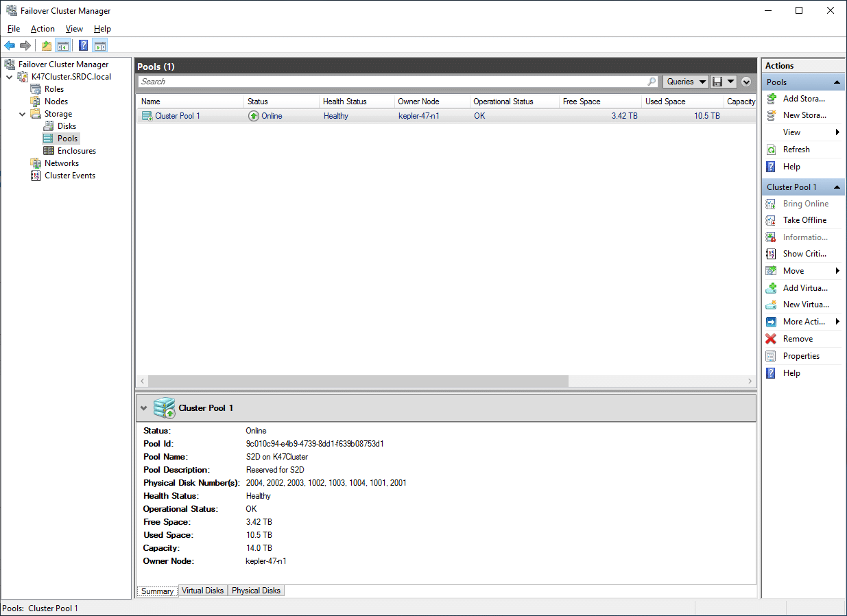Switch to the Virtual Disks tab
This screenshot has height=616, width=847.
click(x=202, y=591)
